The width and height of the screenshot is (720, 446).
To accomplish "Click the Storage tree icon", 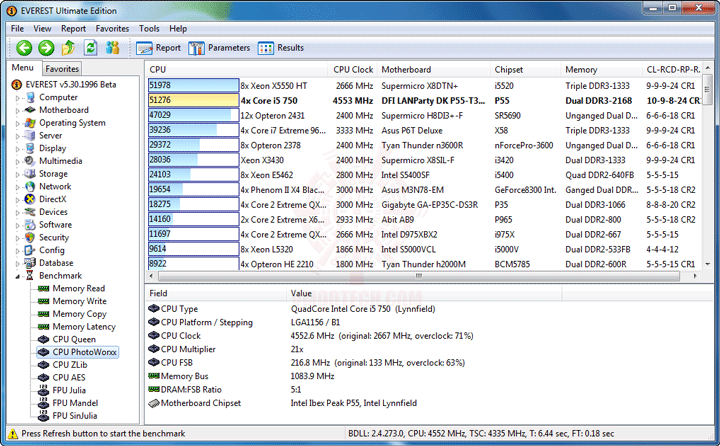I will (30, 174).
